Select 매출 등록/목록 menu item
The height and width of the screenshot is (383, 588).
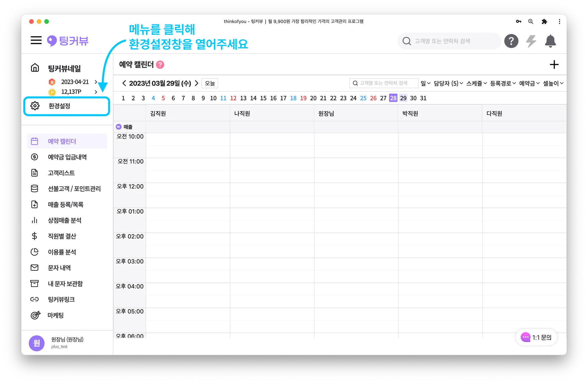pyautogui.click(x=65, y=205)
